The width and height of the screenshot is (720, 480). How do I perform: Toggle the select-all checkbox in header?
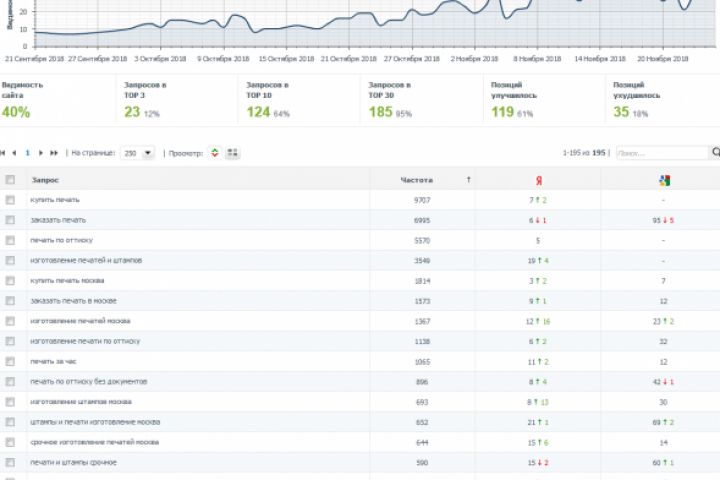coord(10,180)
